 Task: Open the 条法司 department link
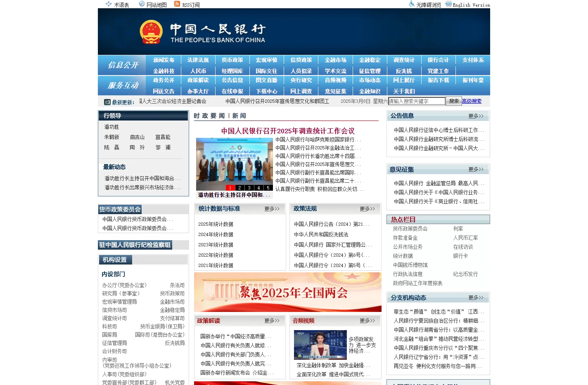pos(177,285)
